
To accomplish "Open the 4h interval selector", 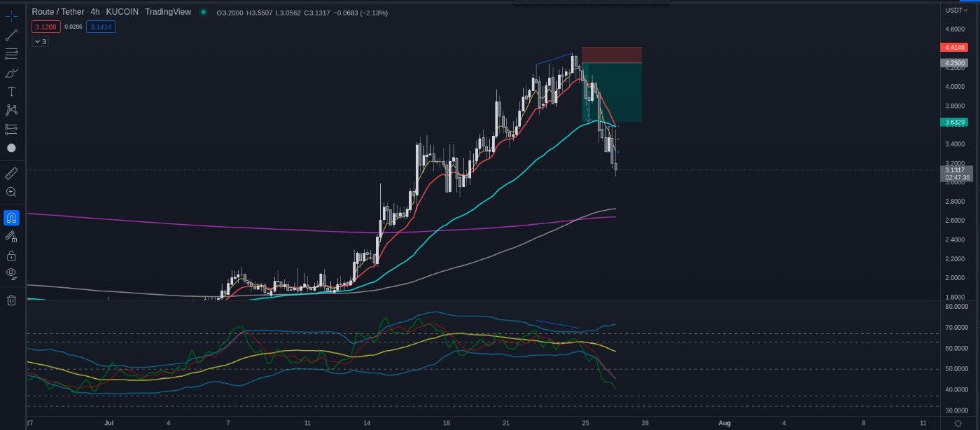I will [x=95, y=12].
